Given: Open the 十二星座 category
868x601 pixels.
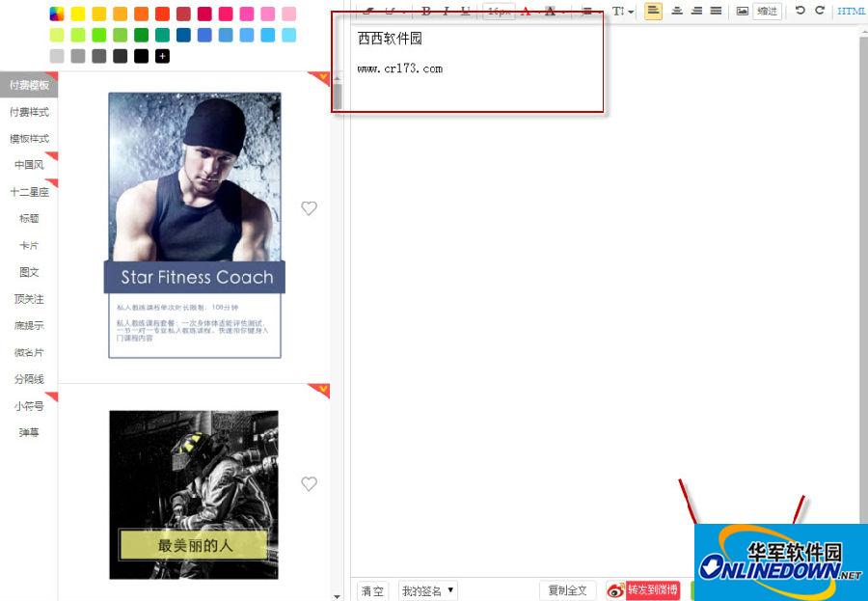Looking at the screenshot, I should pos(29,192).
